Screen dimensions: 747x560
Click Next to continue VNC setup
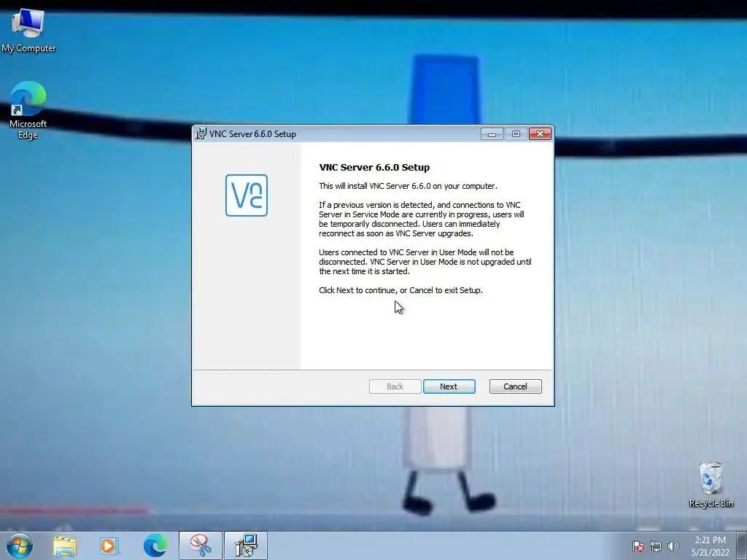coord(449,386)
